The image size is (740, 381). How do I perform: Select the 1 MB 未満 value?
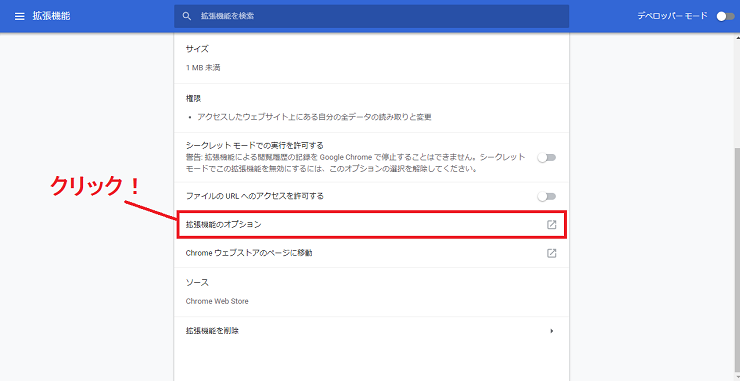[203, 68]
